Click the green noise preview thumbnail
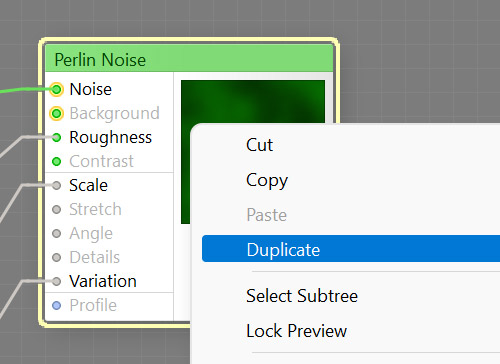Viewport: 500px width, 364px height. click(253, 102)
